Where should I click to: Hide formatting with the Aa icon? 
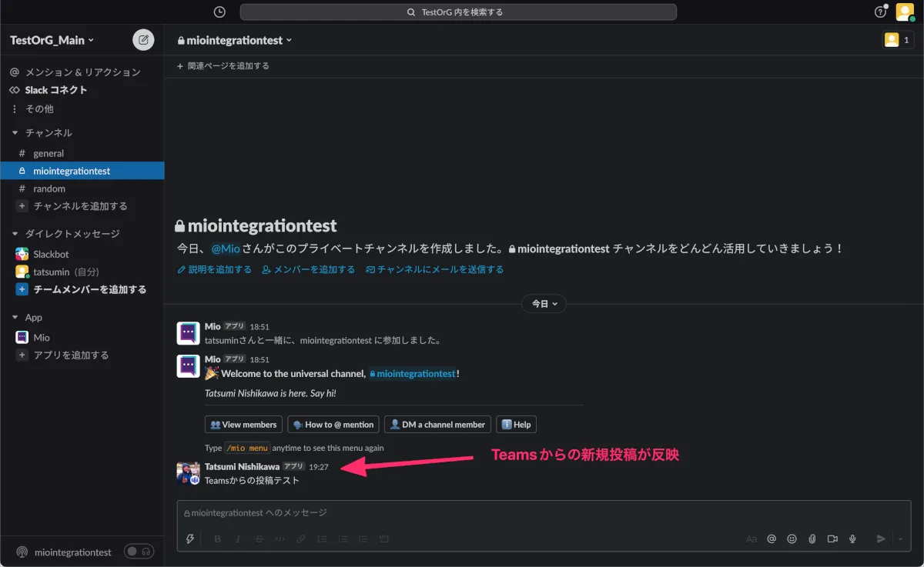coord(752,539)
